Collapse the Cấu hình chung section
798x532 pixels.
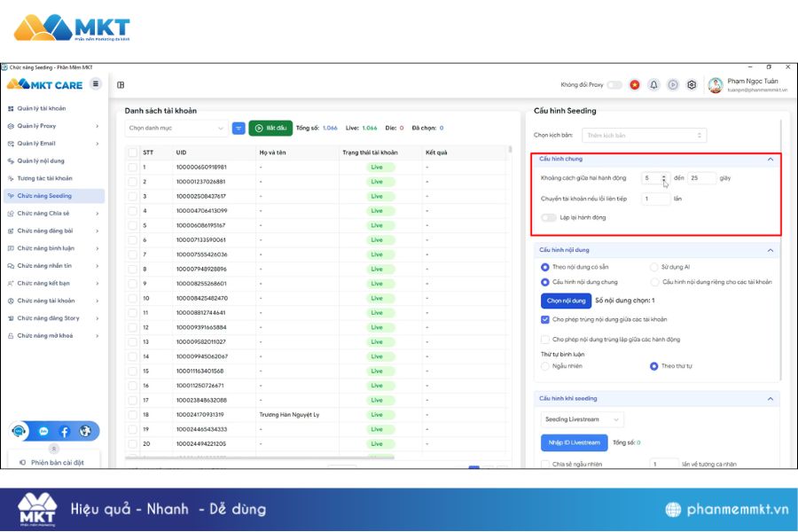coord(770,160)
